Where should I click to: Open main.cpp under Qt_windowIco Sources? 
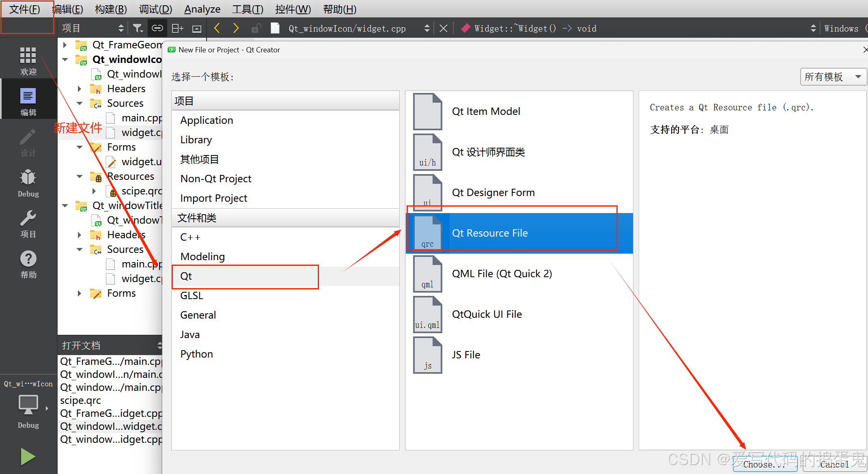(x=142, y=118)
